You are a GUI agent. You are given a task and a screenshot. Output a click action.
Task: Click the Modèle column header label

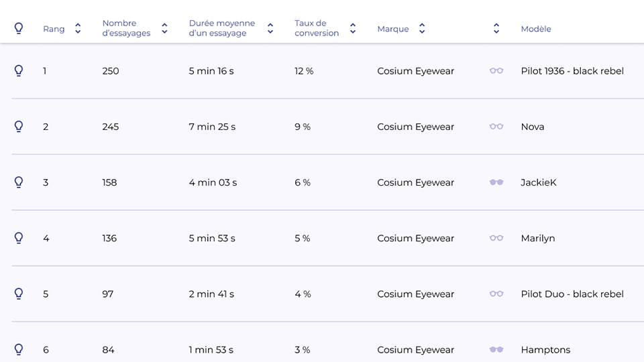tap(536, 29)
